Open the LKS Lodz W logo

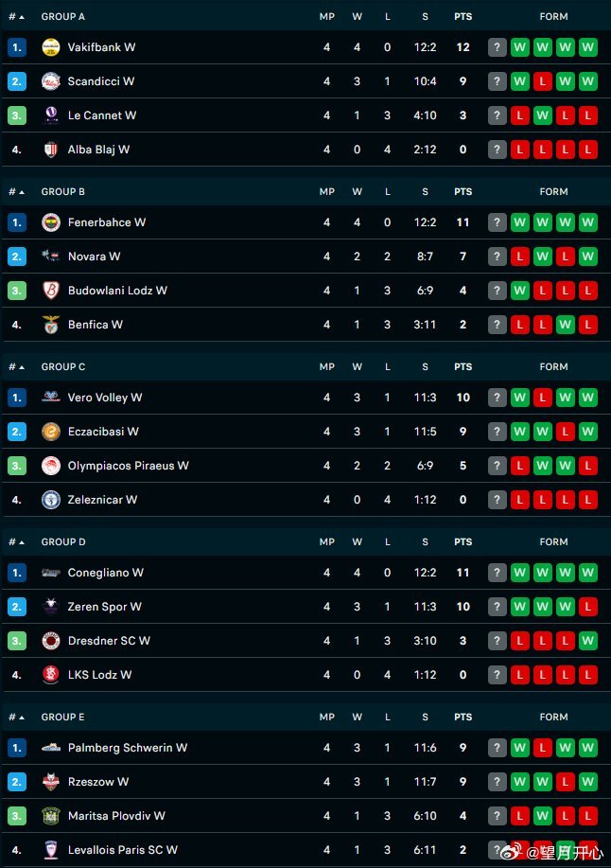51,675
